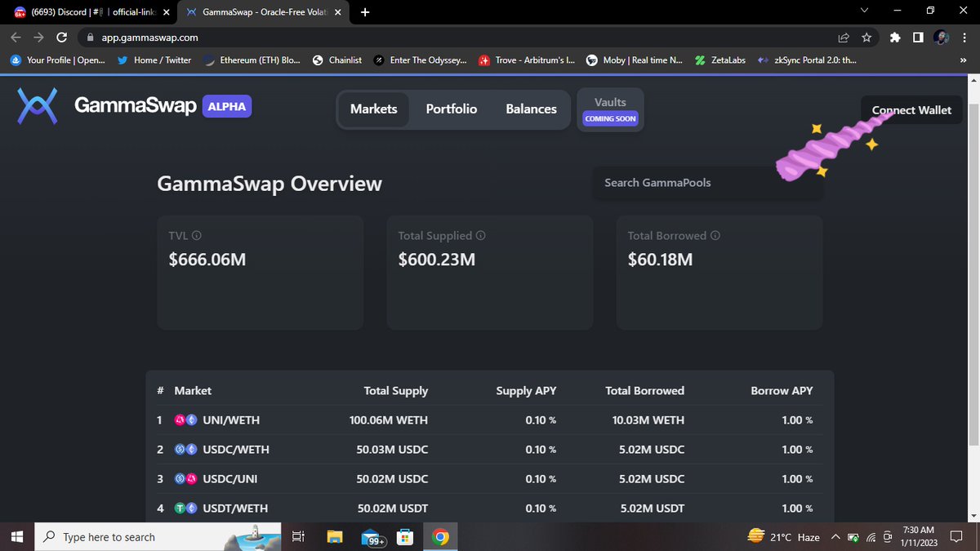Open Ethereum (ETH) Blo... bookmark
This screenshot has height=551, width=980.
point(252,60)
